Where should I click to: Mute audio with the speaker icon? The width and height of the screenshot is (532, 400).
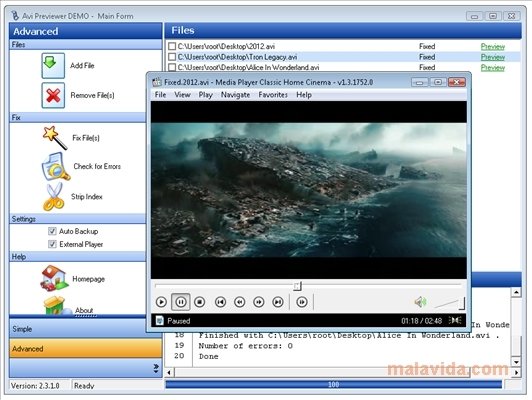click(420, 302)
